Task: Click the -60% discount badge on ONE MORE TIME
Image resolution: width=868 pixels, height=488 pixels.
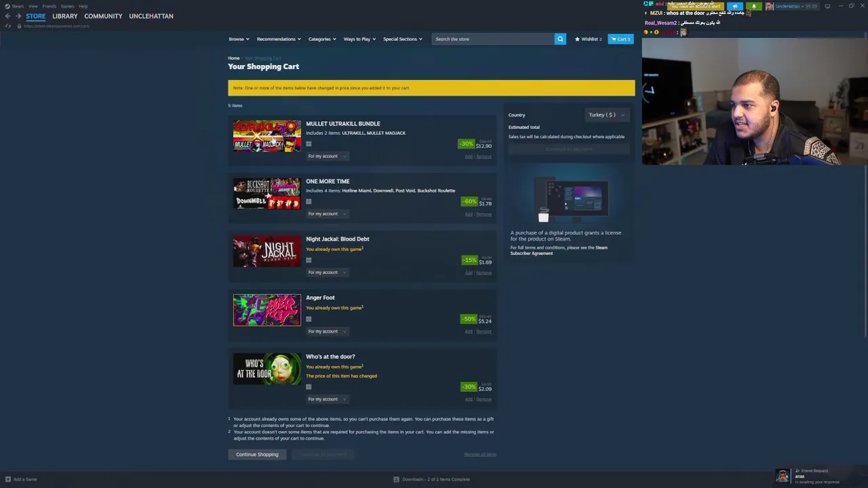Action: click(469, 201)
